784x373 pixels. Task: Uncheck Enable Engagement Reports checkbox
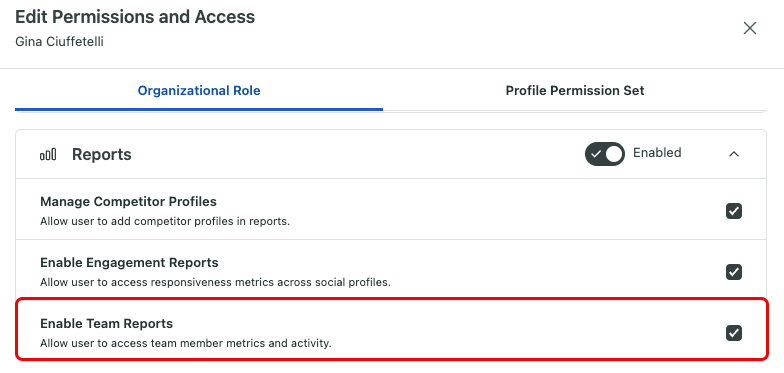click(x=734, y=272)
